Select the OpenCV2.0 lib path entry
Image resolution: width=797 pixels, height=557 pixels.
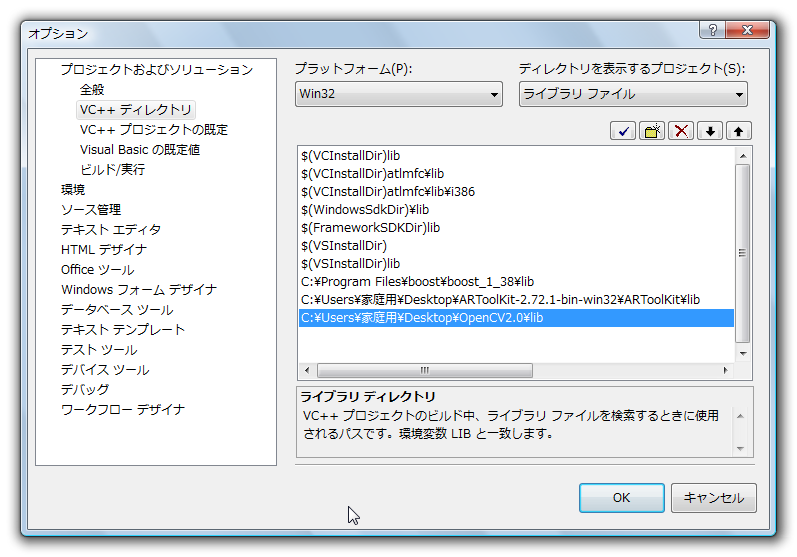click(x=422, y=318)
